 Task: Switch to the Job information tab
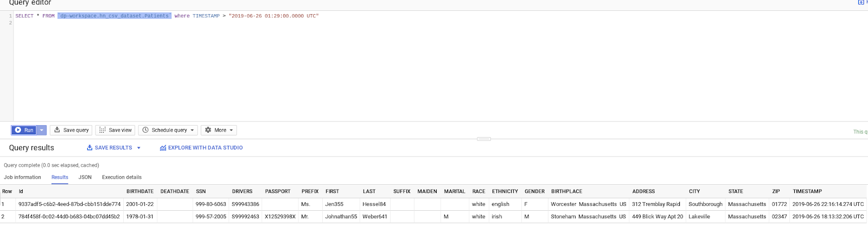[22, 177]
